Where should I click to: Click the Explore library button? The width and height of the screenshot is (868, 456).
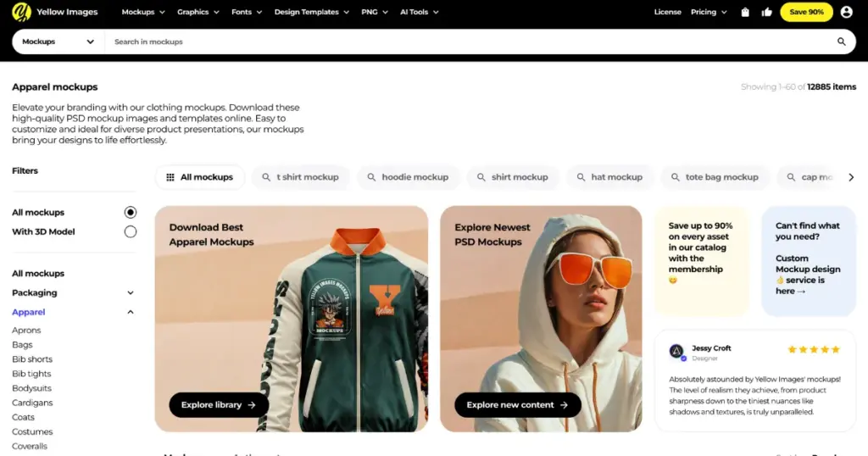coord(219,405)
